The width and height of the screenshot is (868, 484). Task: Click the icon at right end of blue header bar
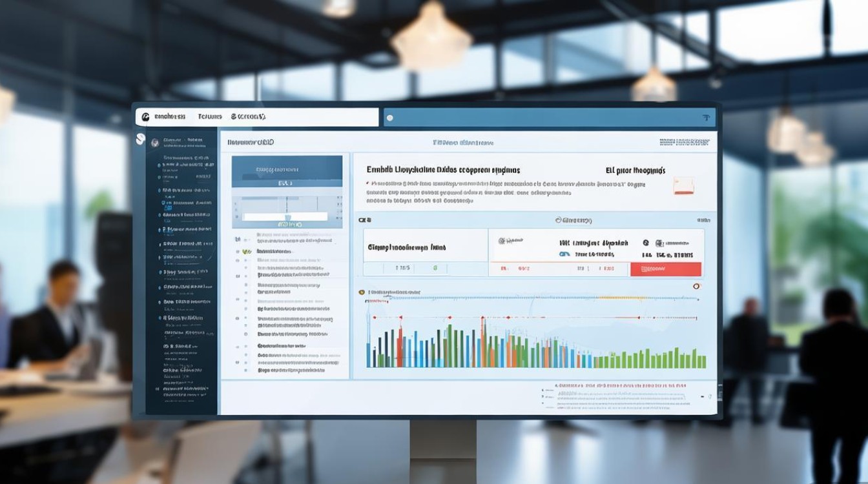click(x=706, y=117)
